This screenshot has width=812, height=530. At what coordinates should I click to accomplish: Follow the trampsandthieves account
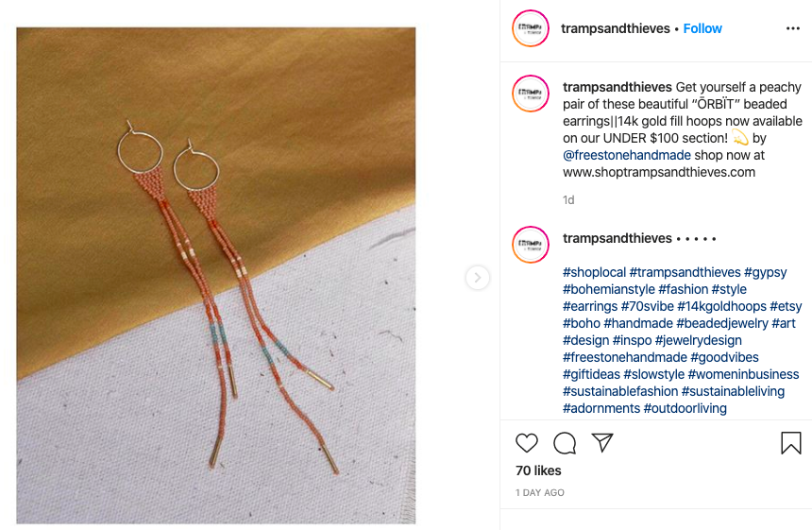tap(702, 28)
